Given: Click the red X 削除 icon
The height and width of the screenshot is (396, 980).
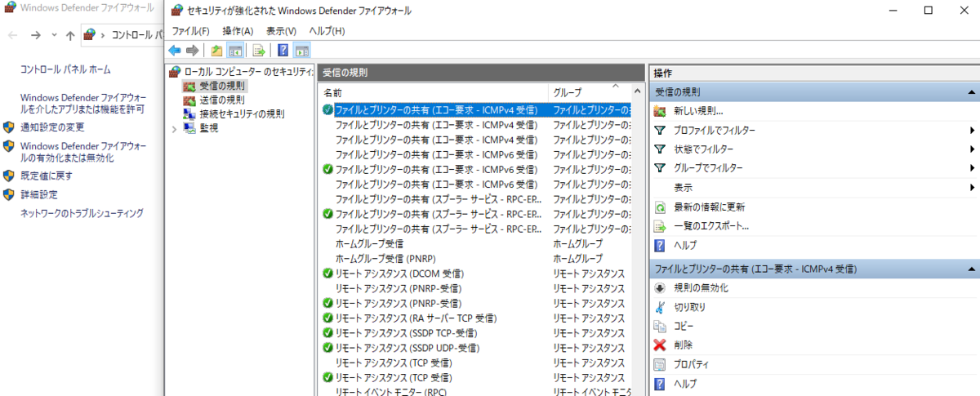Looking at the screenshot, I should 660,345.
